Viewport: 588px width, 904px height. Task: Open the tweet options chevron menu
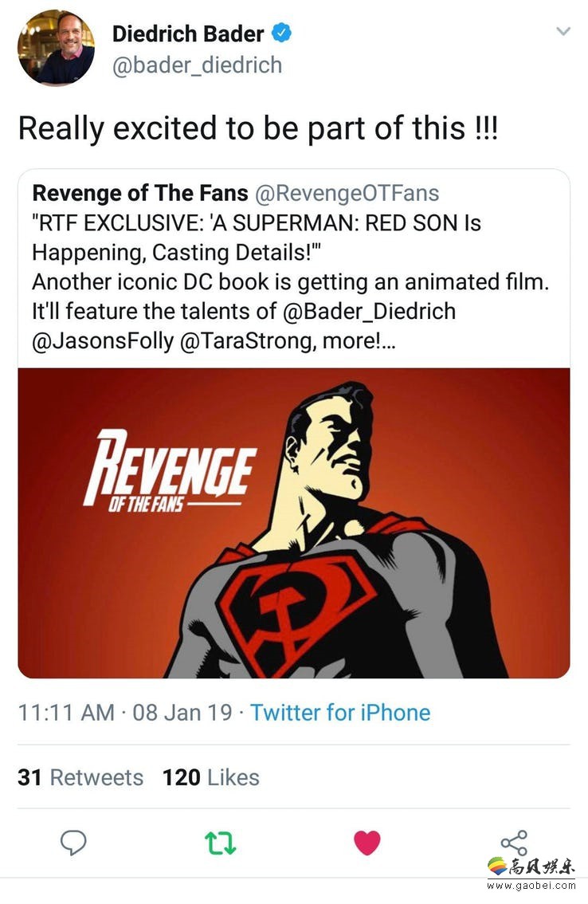pos(563,32)
